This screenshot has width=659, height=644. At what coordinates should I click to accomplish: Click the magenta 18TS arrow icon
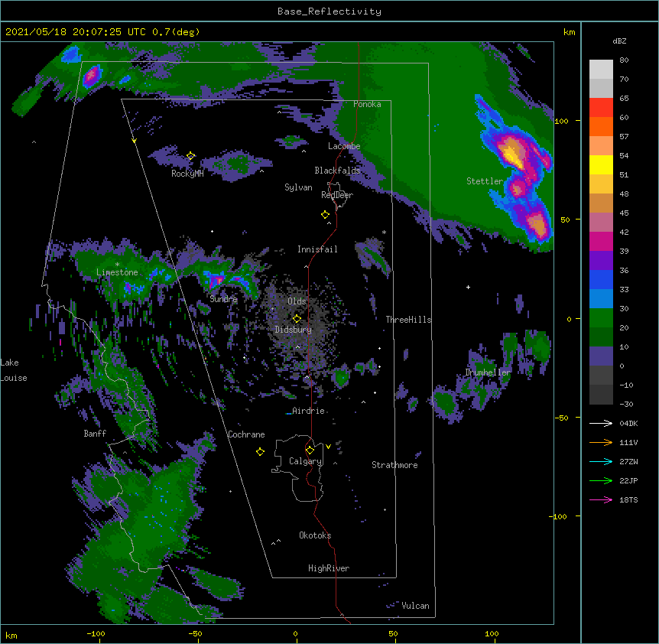click(x=601, y=499)
